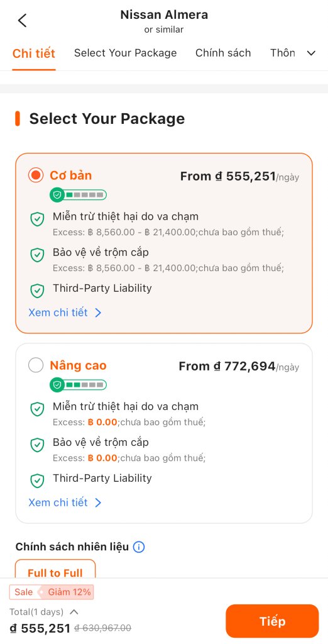Open Xem chi tiết under the Cơ bản package
Viewport: 328px width, 644px height.
(x=65, y=313)
